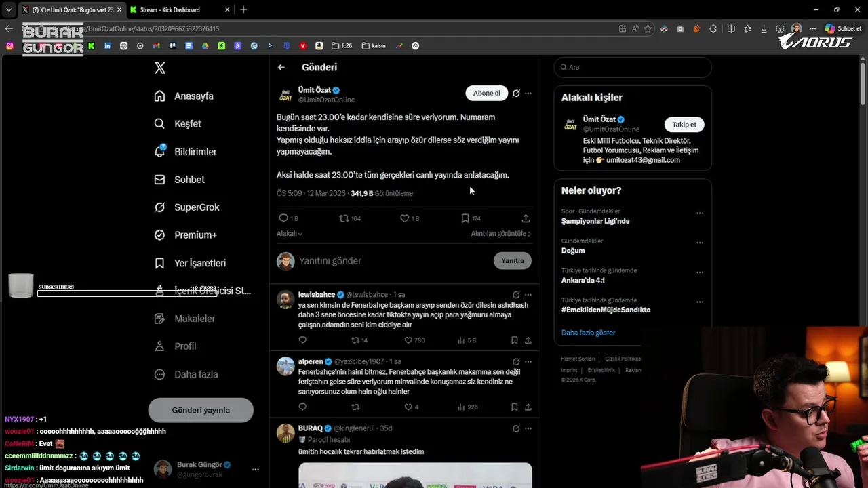Click the split screen icon in browser toolbar
Viewport: 868px width, 488px height.
tap(731, 28)
